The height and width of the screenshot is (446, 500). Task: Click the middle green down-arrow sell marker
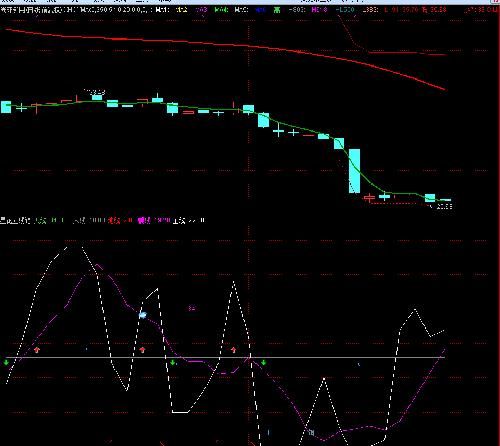(172, 362)
